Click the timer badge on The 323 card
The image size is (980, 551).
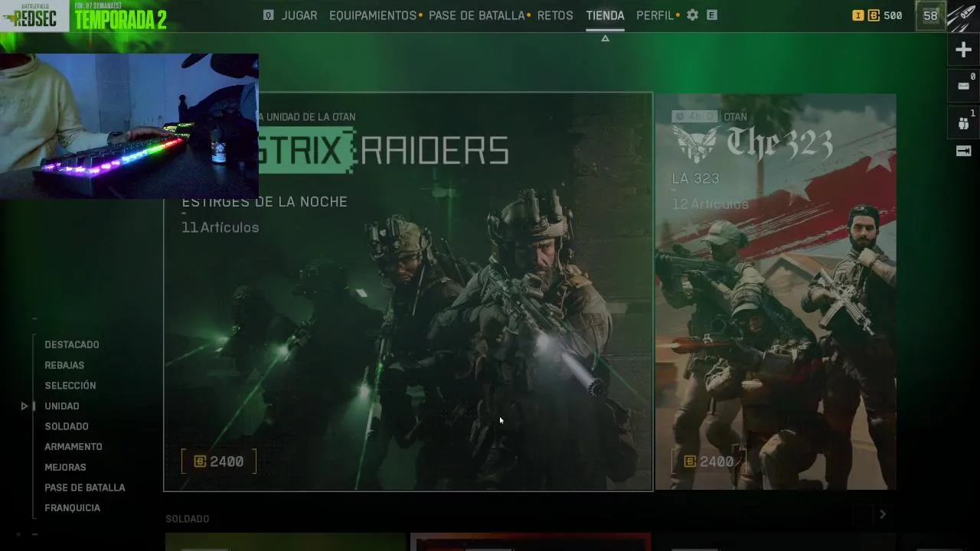(x=695, y=117)
